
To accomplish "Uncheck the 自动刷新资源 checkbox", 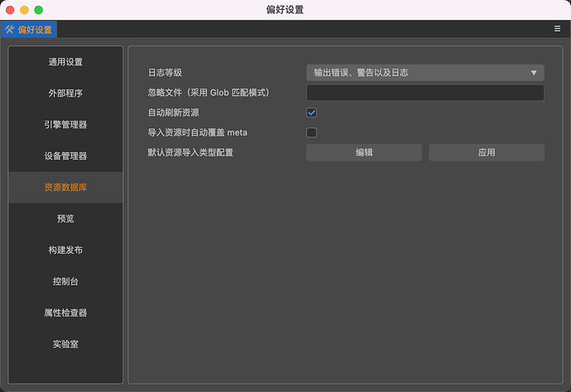I will (x=311, y=112).
